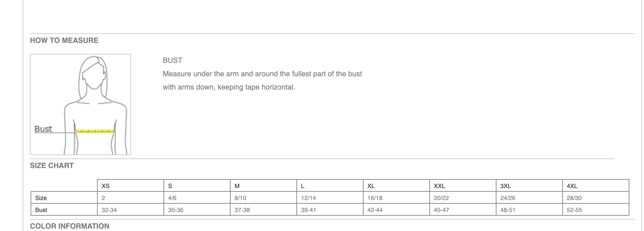Select the XXL column header

[x=463, y=186]
